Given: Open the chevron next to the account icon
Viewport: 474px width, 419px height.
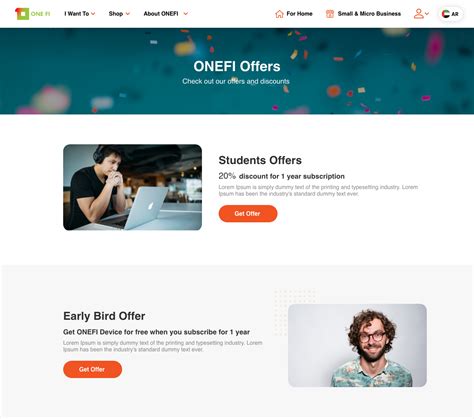Looking at the screenshot, I should (x=427, y=14).
